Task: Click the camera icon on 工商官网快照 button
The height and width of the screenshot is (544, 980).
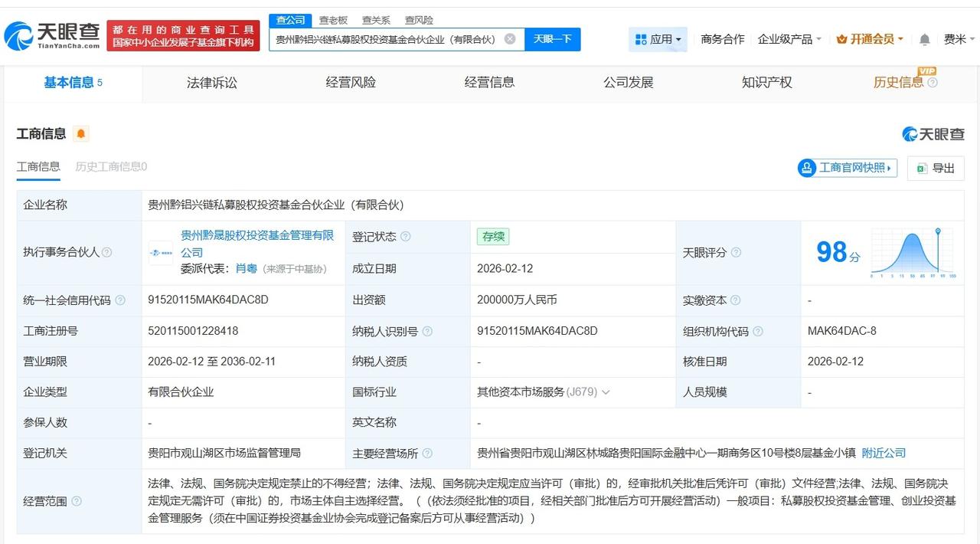Action: [x=806, y=167]
